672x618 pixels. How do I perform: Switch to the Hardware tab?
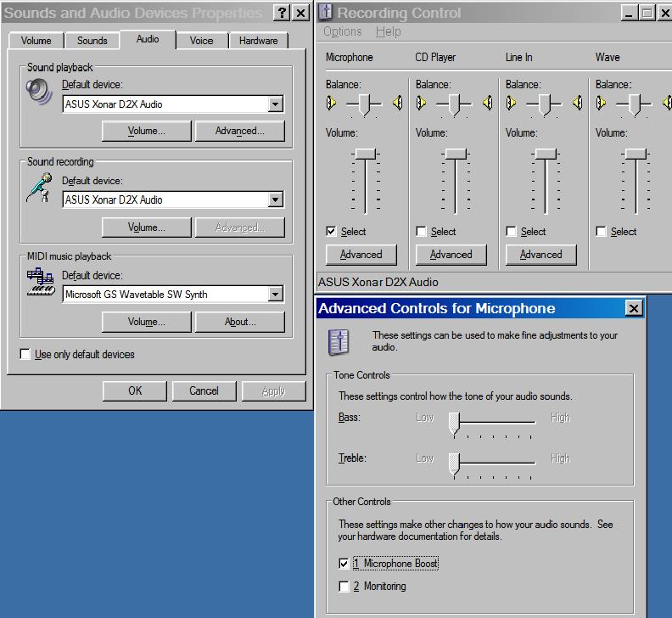259,41
